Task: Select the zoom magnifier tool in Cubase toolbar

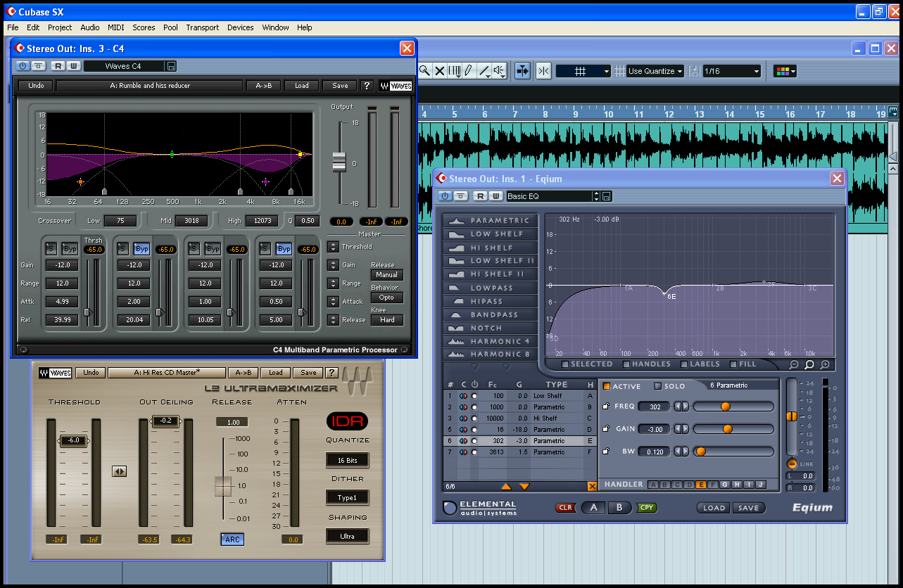Action: click(425, 71)
